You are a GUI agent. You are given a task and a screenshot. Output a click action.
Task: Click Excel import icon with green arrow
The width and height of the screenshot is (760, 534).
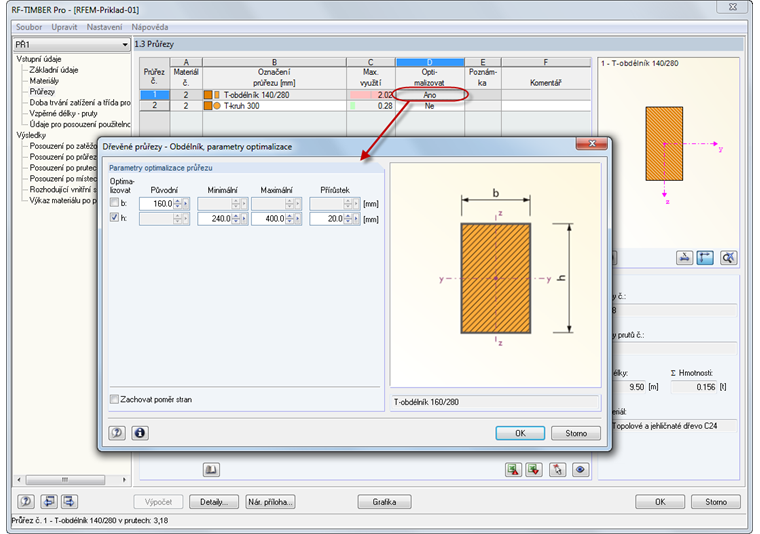click(534, 470)
